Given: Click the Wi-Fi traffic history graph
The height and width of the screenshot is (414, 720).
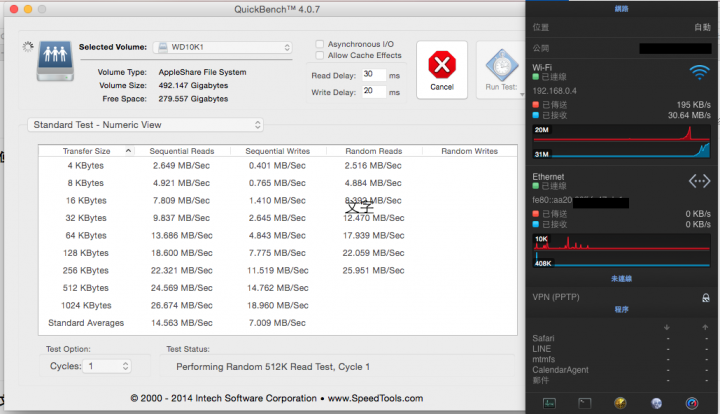Looking at the screenshot, I should (621, 141).
